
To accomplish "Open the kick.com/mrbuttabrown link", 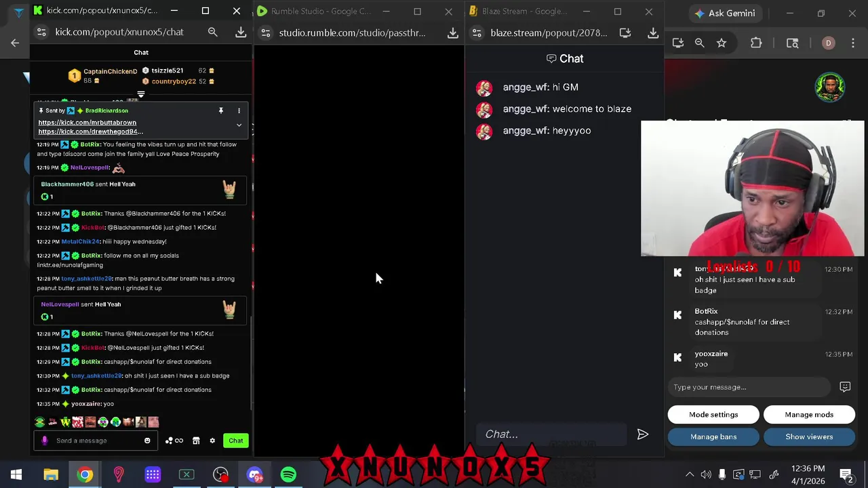I will pyautogui.click(x=87, y=123).
